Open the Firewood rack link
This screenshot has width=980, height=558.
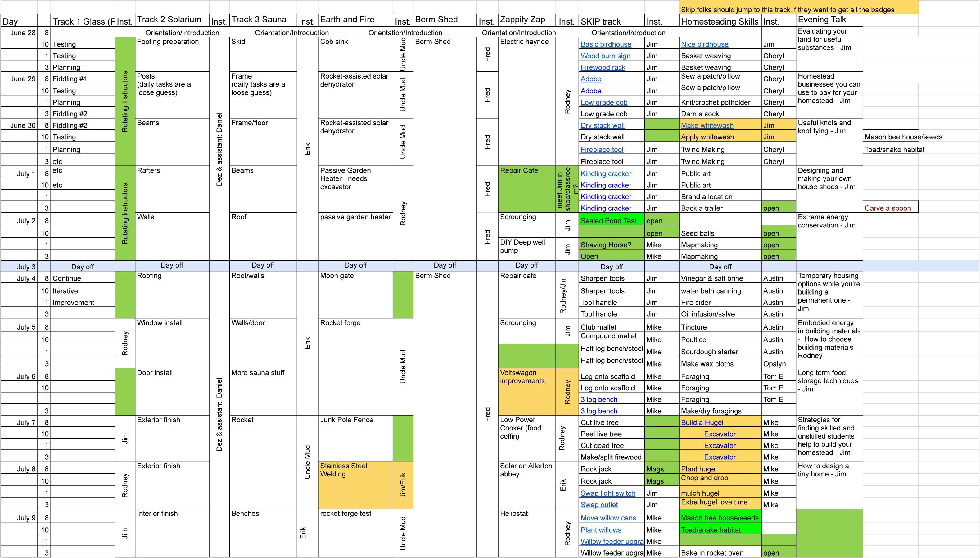(x=603, y=67)
